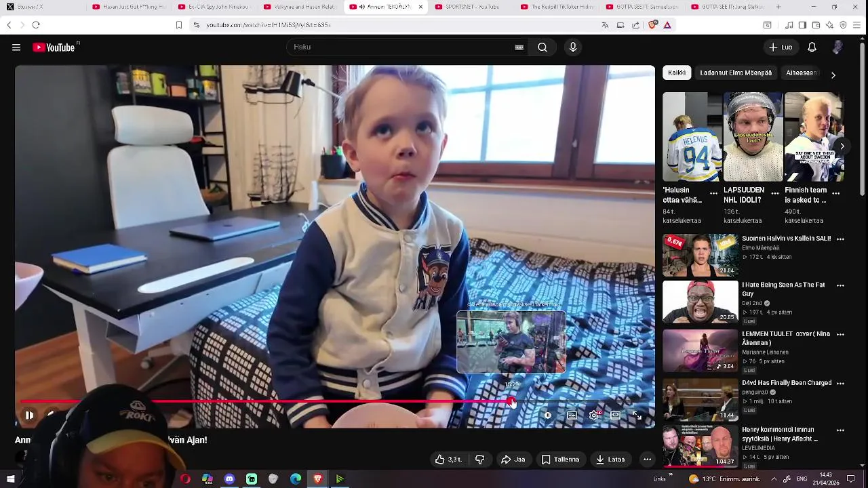868x488 pixels.
Task: Download the video with the Lataa button
Action: [x=610, y=460]
